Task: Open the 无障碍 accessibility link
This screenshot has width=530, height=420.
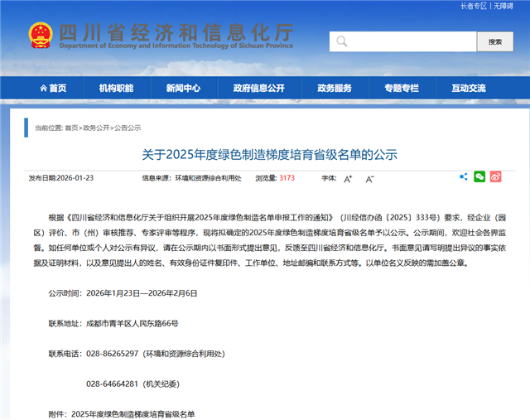Action: [x=502, y=6]
